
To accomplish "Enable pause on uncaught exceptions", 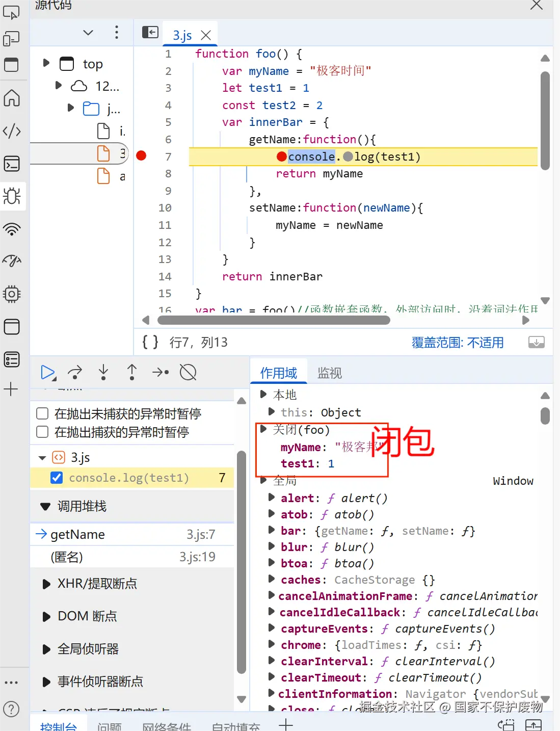I will 42,413.
